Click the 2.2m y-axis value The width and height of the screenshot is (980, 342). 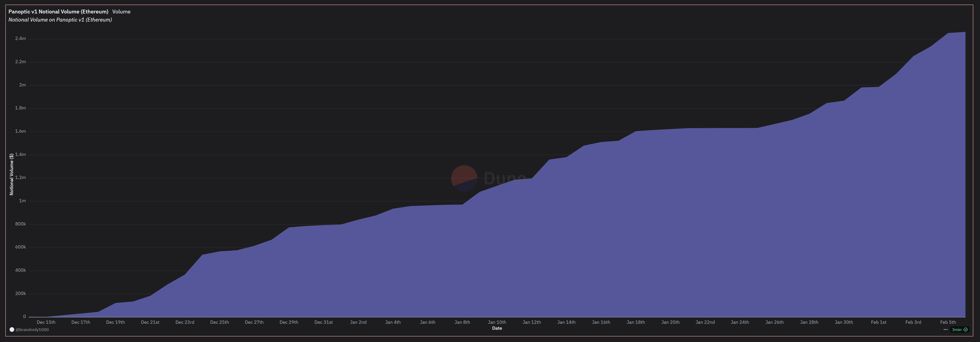tap(21, 62)
